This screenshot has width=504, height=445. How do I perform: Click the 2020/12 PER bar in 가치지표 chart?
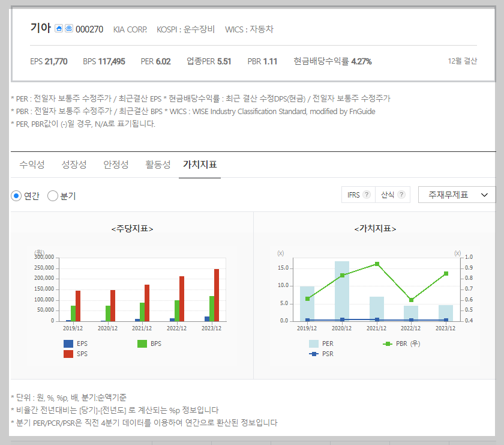click(x=342, y=291)
